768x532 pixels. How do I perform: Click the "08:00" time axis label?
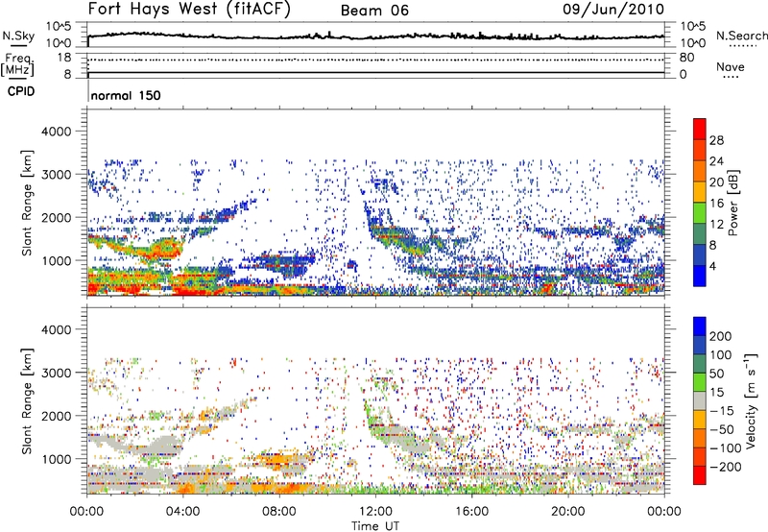tap(279, 512)
